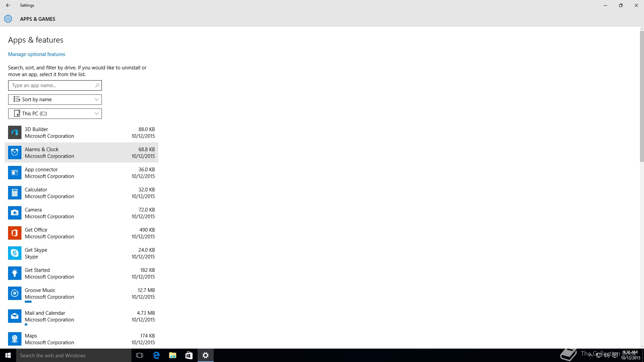Focus the Type an app name field

[55, 85]
